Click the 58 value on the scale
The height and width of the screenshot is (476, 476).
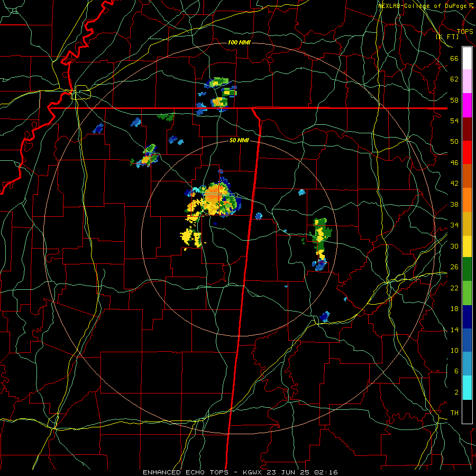tap(454, 100)
